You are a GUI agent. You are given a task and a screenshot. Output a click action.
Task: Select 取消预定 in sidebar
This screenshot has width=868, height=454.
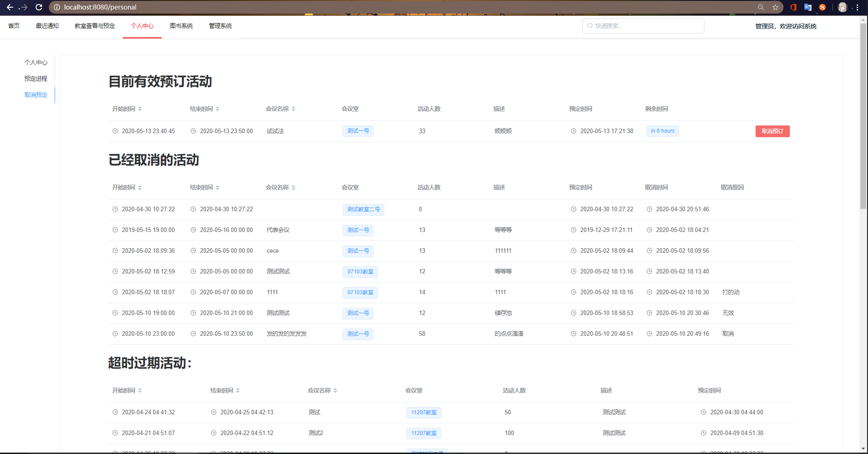point(36,95)
